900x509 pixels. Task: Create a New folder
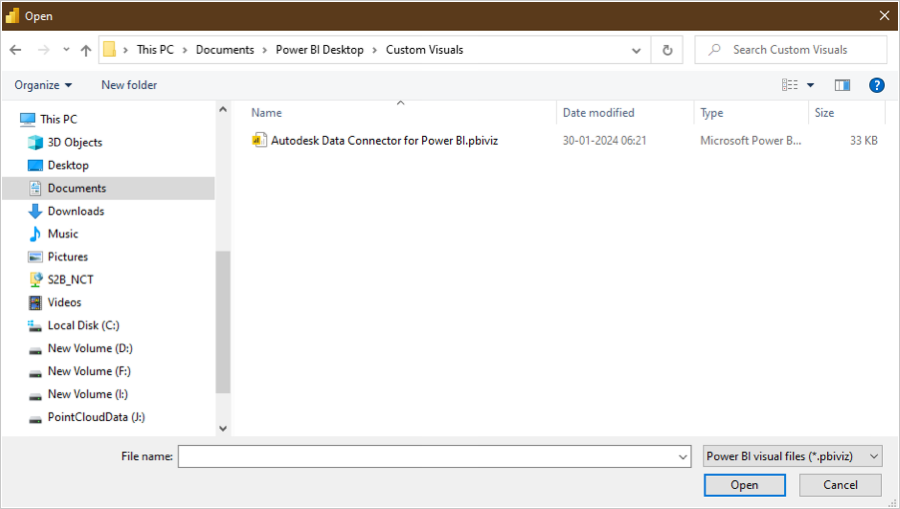click(x=129, y=85)
